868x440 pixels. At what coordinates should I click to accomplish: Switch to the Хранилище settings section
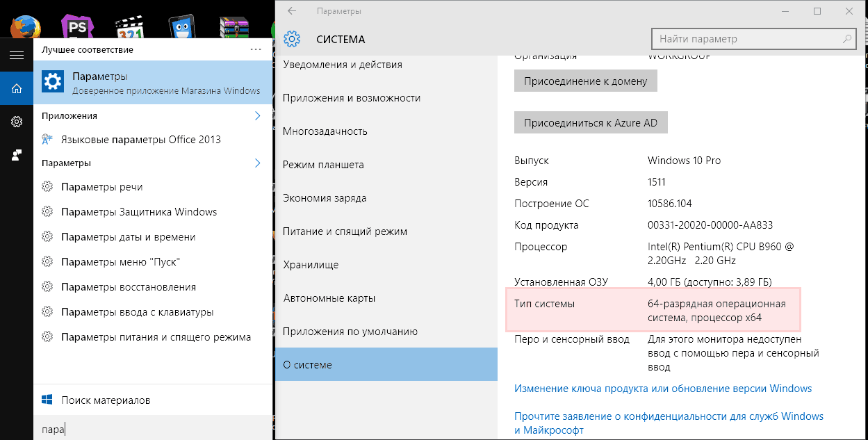311,265
